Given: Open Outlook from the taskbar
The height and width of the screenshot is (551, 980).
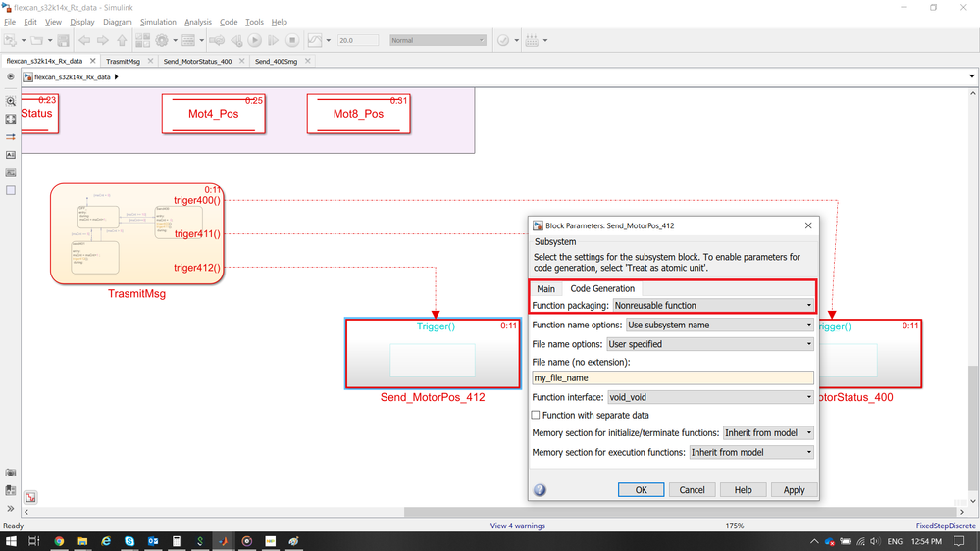Looking at the screenshot, I should (x=153, y=541).
